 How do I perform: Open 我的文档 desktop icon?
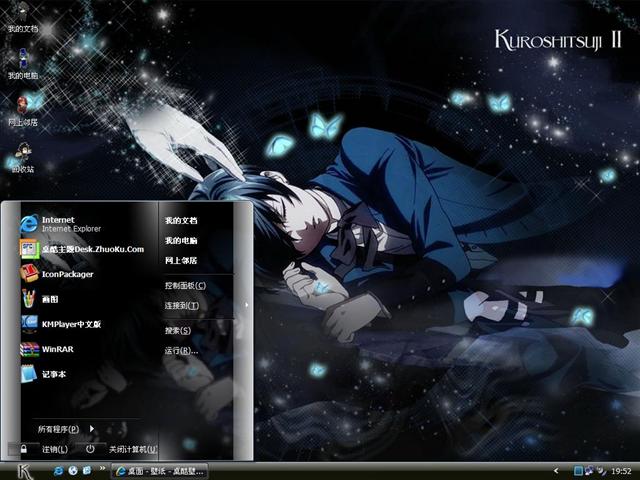[23, 17]
